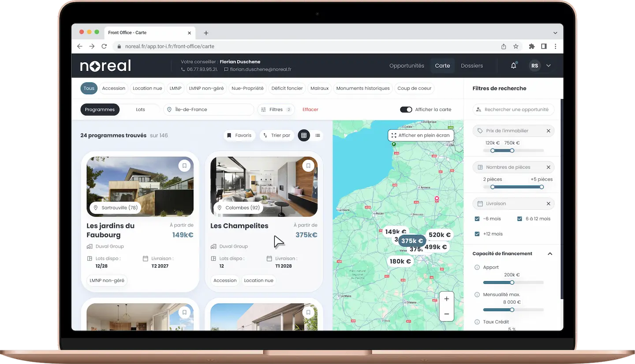Screen dimensions: 635x364
Task: Open the RS user avatar
Action: click(534, 66)
